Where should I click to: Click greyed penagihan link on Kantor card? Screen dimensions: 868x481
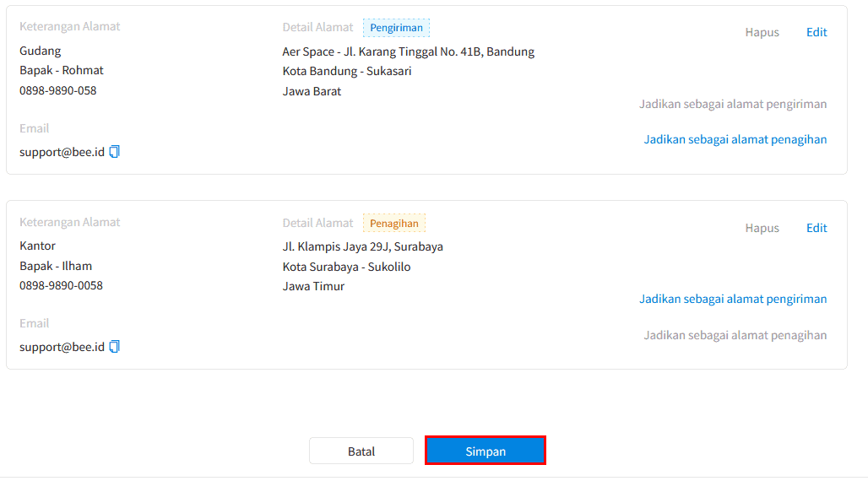[x=735, y=335]
